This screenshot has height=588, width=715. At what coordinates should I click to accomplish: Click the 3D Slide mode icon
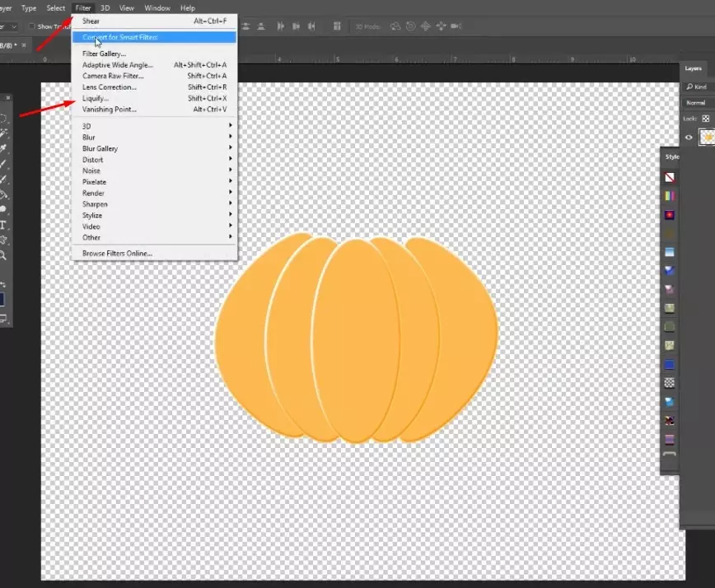tap(441, 26)
